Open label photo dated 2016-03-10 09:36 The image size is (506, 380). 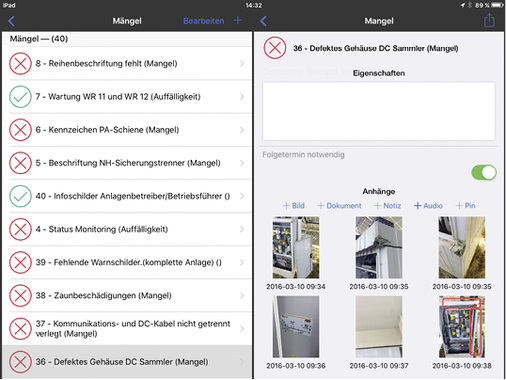[296, 327]
